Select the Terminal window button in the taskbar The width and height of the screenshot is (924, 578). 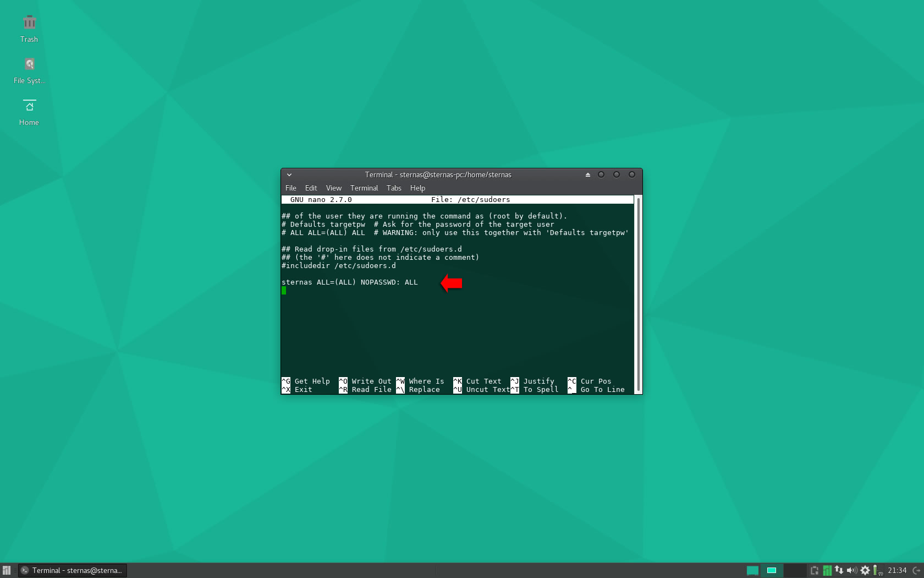click(x=72, y=570)
